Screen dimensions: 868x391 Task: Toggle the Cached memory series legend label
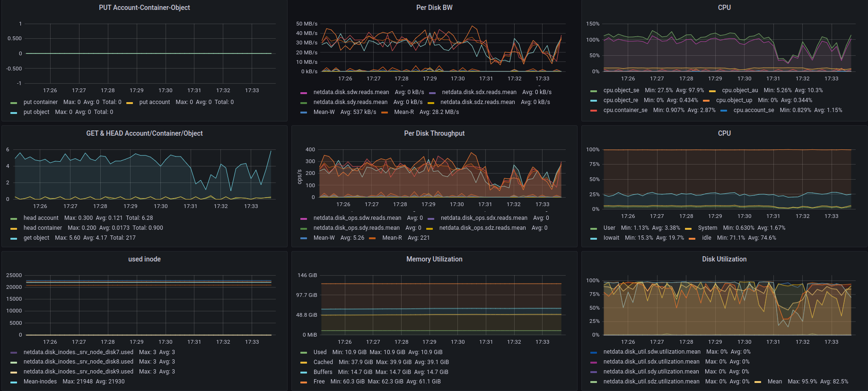click(323, 362)
